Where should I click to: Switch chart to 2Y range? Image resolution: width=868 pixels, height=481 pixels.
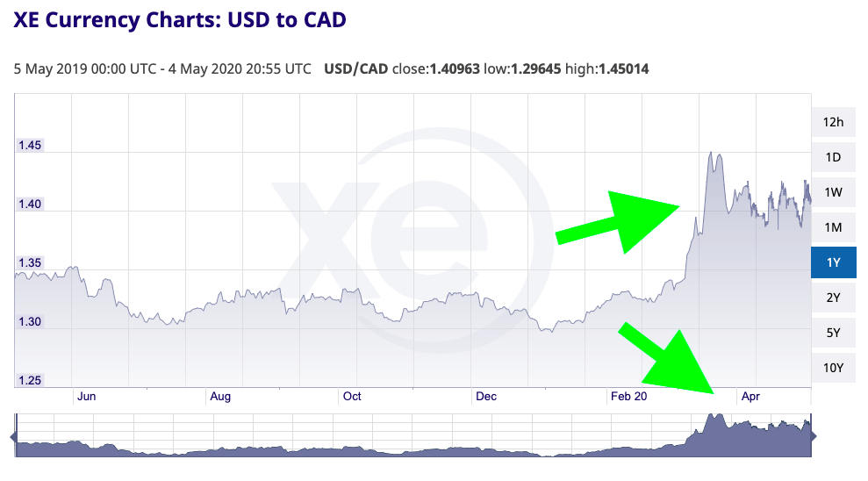pyautogui.click(x=833, y=298)
